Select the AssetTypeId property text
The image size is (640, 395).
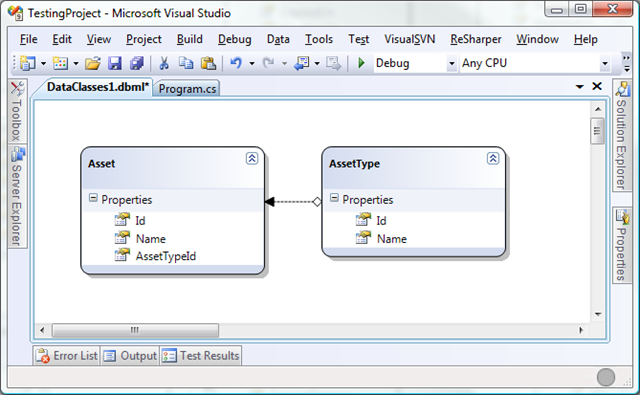(166, 256)
